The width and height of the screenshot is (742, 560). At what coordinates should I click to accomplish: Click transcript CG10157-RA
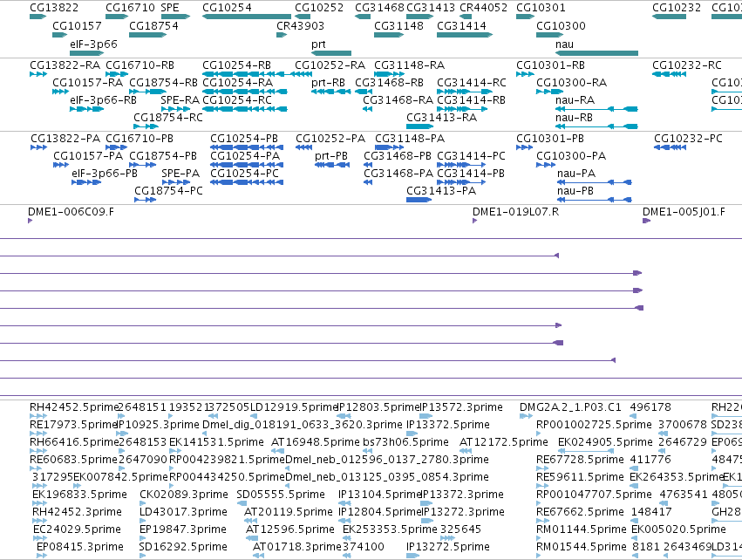point(88,82)
